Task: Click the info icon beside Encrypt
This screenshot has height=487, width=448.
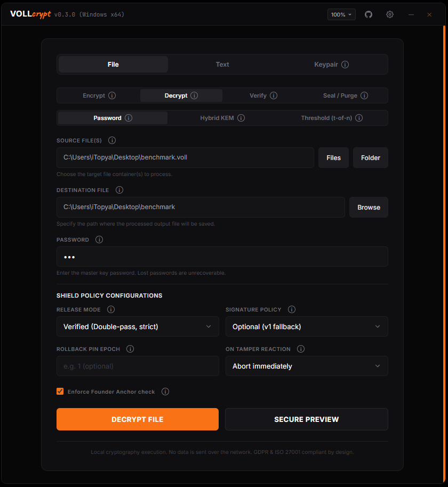Action: tap(112, 95)
